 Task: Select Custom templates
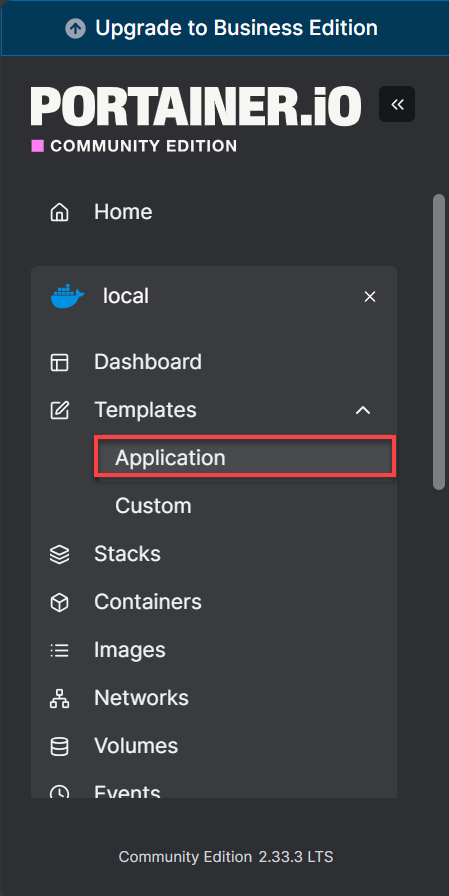tap(153, 506)
